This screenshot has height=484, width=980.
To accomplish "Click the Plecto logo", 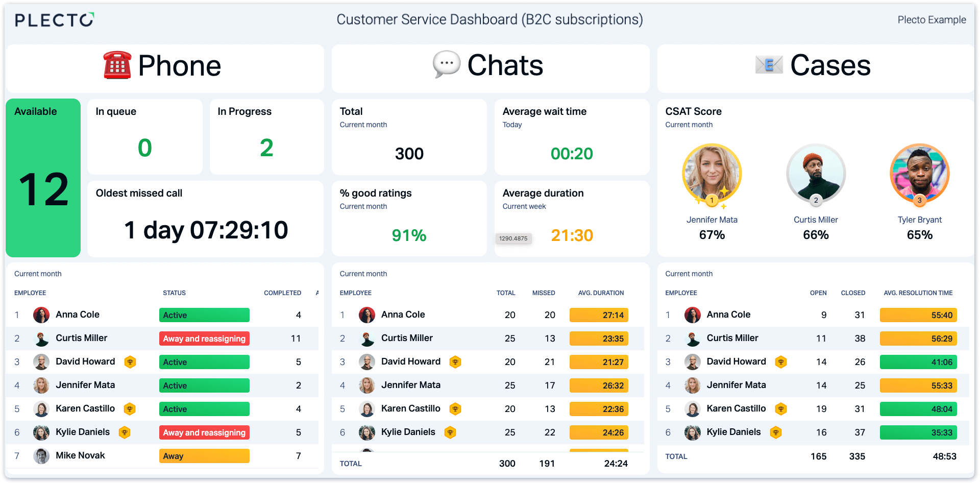I will pos(55,20).
